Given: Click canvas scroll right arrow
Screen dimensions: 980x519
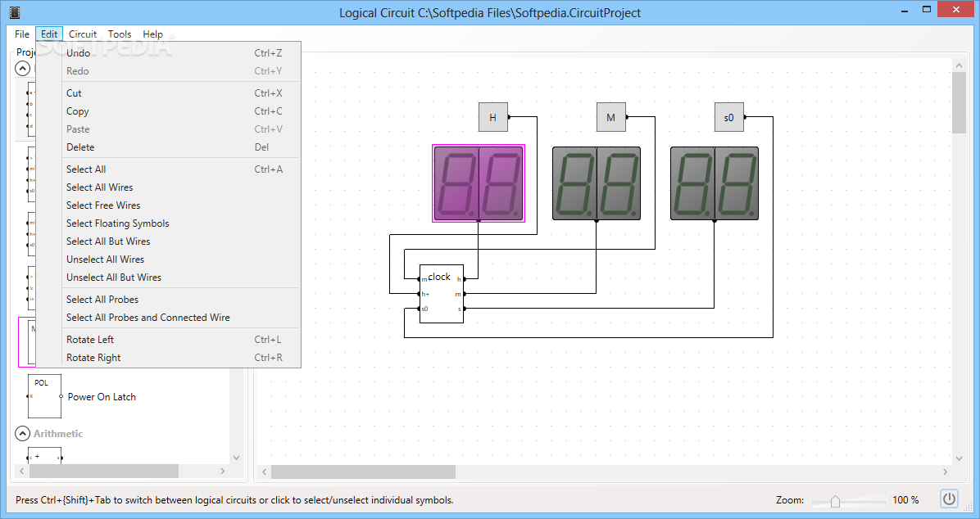Looking at the screenshot, I should (945, 472).
